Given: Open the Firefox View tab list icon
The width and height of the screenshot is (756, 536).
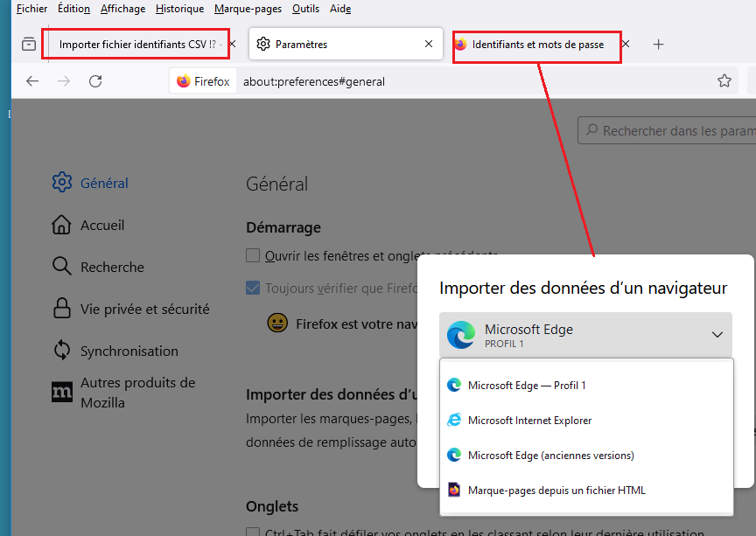Looking at the screenshot, I should tap(29, 45).
